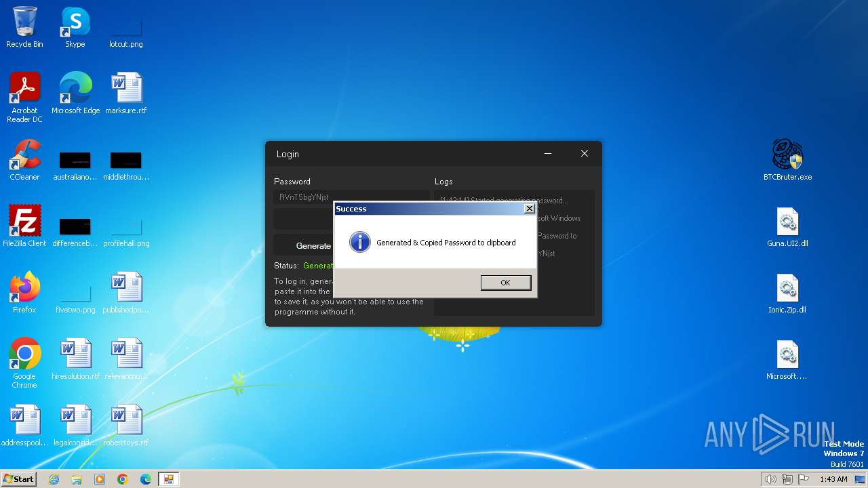Select publishedpo document icon
The width and height of the screenshot is (868, 488).
(126, 293)
